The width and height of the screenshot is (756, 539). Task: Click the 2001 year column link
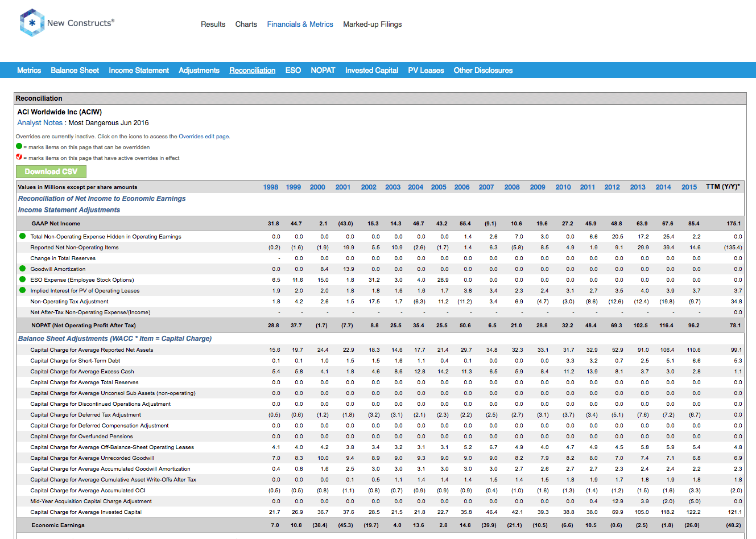point(343,187)
